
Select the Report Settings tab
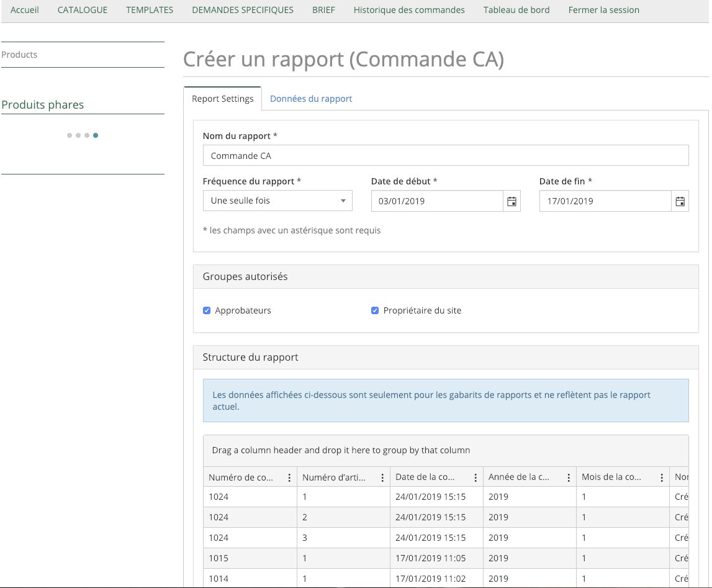tap(222, 99)
